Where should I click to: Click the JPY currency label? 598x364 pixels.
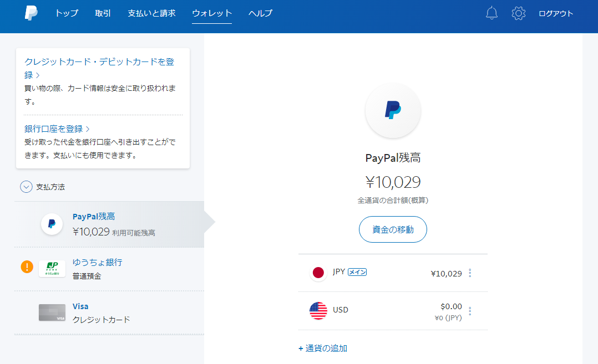click(338, 271)
